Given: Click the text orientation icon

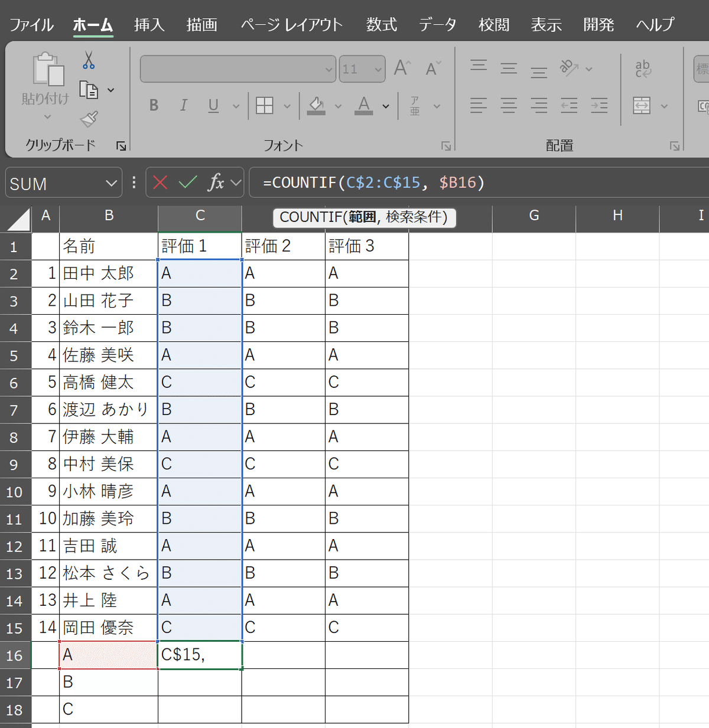Looking at the screenshot, I should point(569,68).
